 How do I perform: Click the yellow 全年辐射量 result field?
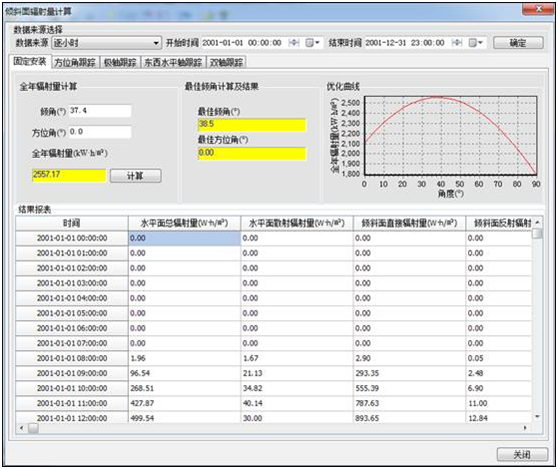pos(69,175)
